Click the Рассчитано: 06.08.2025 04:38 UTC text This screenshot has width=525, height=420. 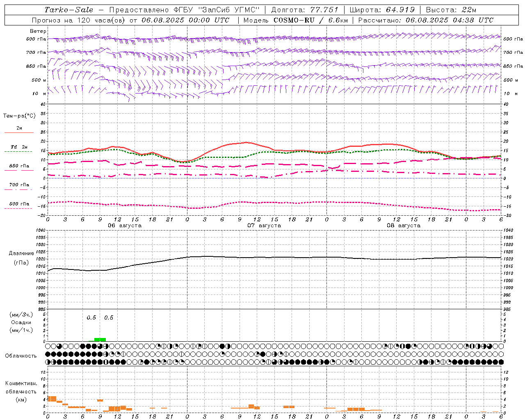pyautogui.click(x=426, y=20)
